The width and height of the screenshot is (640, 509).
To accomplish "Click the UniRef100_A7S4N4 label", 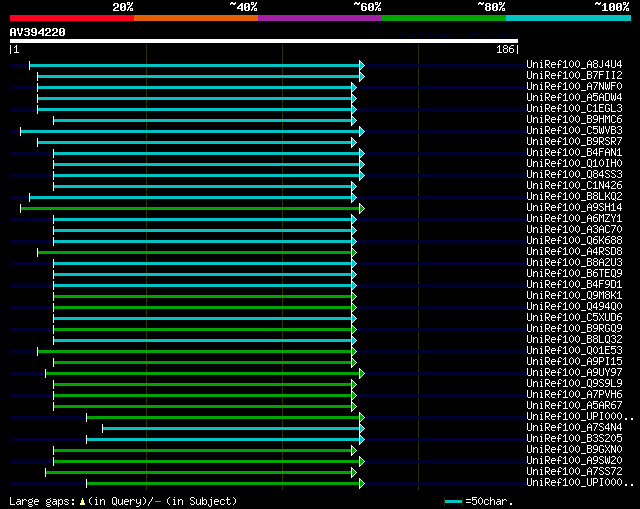I will pyautogui.click(x=574, y=427).
